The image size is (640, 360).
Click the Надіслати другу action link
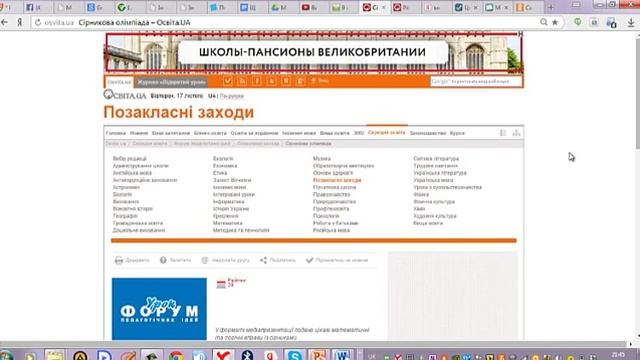tap(225, 260)
